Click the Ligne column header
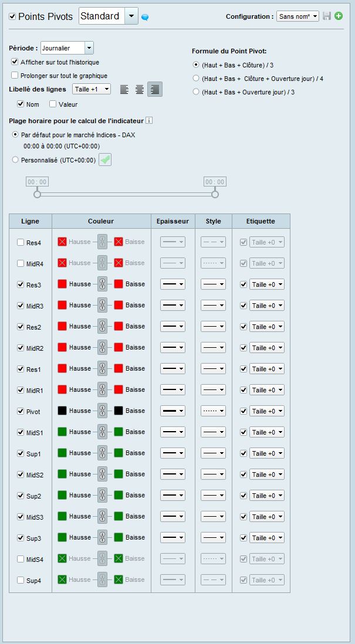The image size is (355, 644). pyautogui.click(x=31, y=221)
